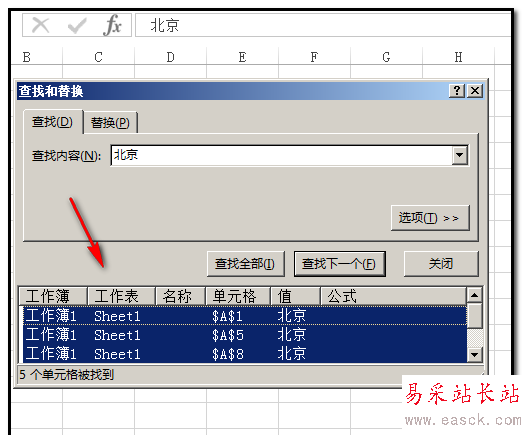Click the 关闭 button
The width and height of the screenshot is (522, 435).
coord(441,264)
